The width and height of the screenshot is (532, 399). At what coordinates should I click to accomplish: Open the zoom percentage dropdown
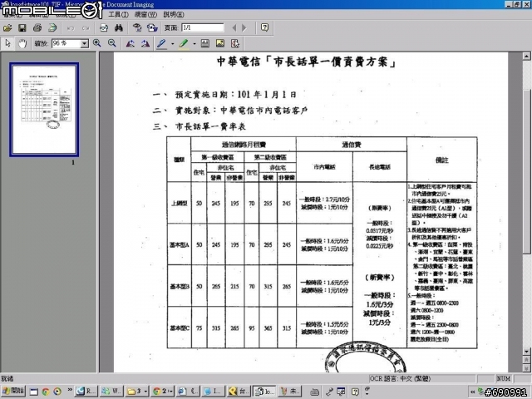tap(84, 44)
